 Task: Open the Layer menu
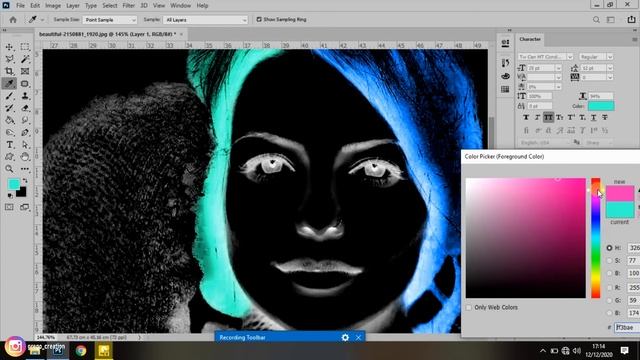point(73,6)
